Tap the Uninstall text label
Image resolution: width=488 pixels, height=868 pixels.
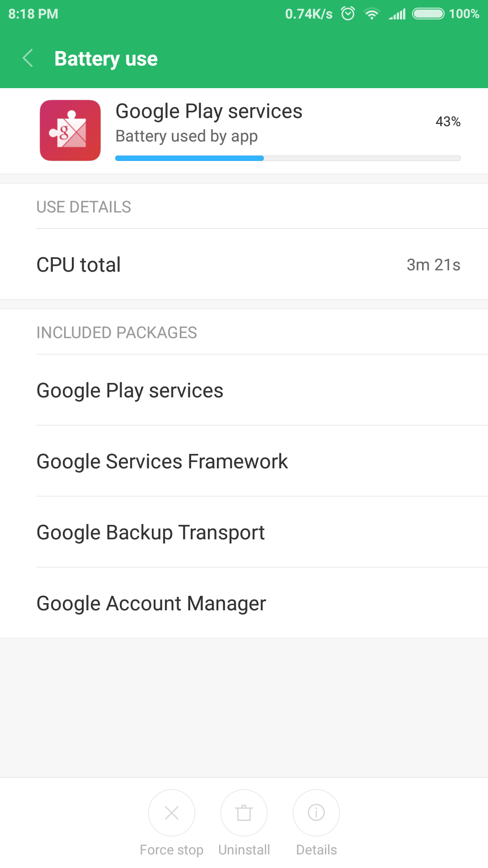(244, 850)
